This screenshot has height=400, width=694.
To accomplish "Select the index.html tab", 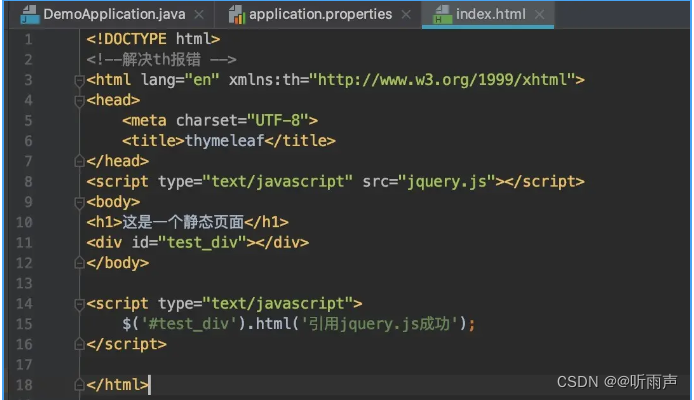I will click(490, 14).
